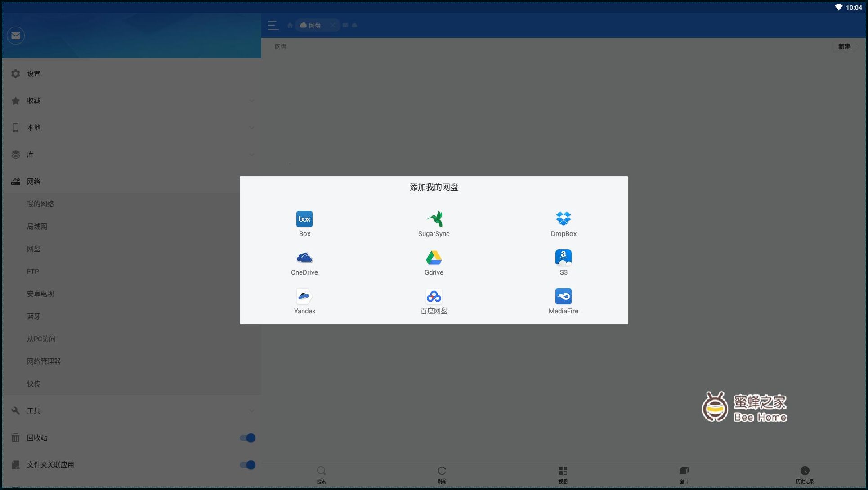
Task: Toggle the 文件夹关联应用 switch
Action: click(x=247, y=465)
